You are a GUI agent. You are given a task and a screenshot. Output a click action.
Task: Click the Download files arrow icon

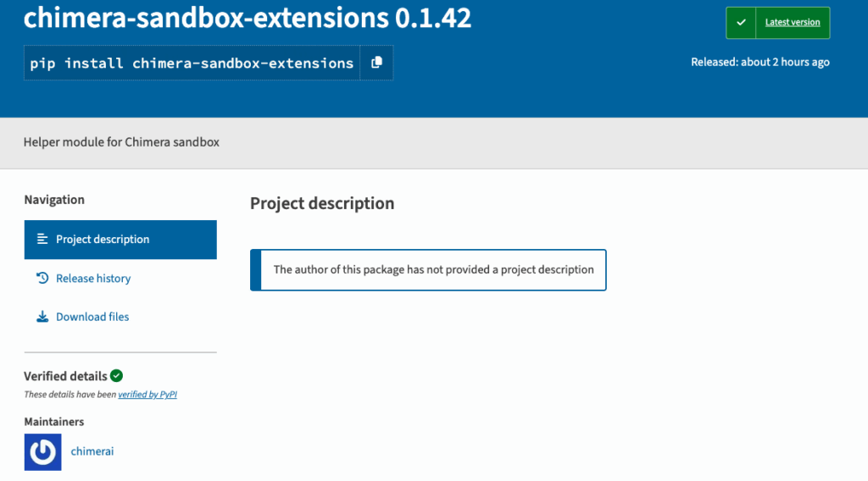42,317
